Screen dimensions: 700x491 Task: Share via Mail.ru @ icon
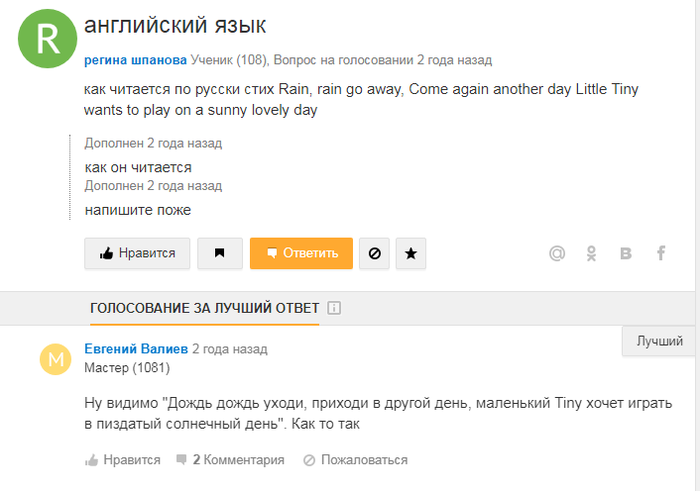(x=558, y=254)
